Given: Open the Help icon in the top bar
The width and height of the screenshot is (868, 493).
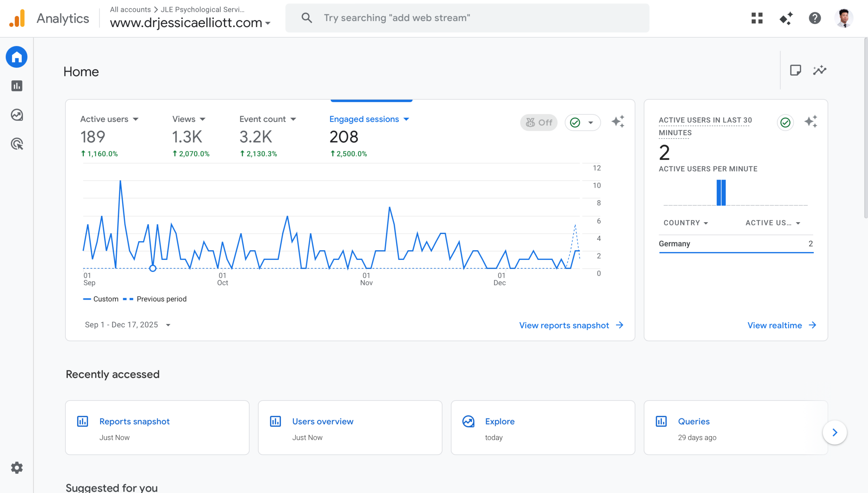Looking at the screenshot, I should click(815, 18).
